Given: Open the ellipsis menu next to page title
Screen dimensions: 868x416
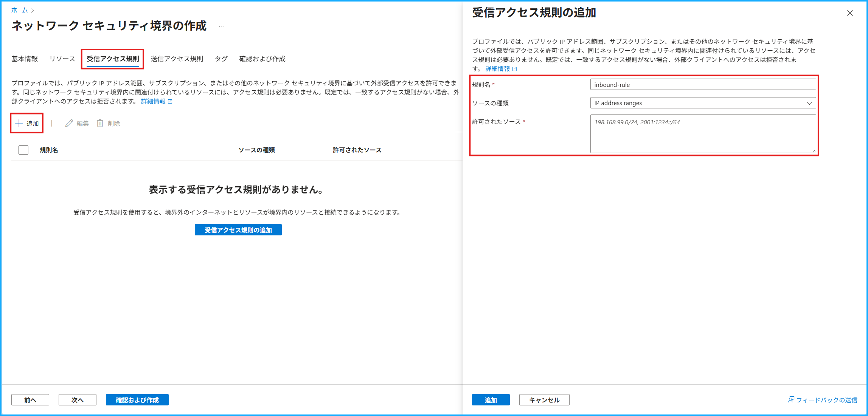Looking at the screenshot, I should coord(222,26).
